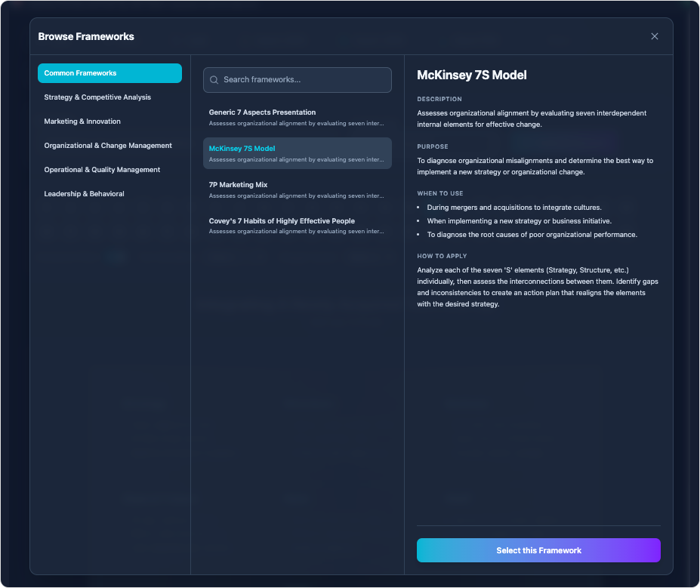Click the magnifier icon in search box
The width and height of the screenshot is (700, 588).
[214, 80]
